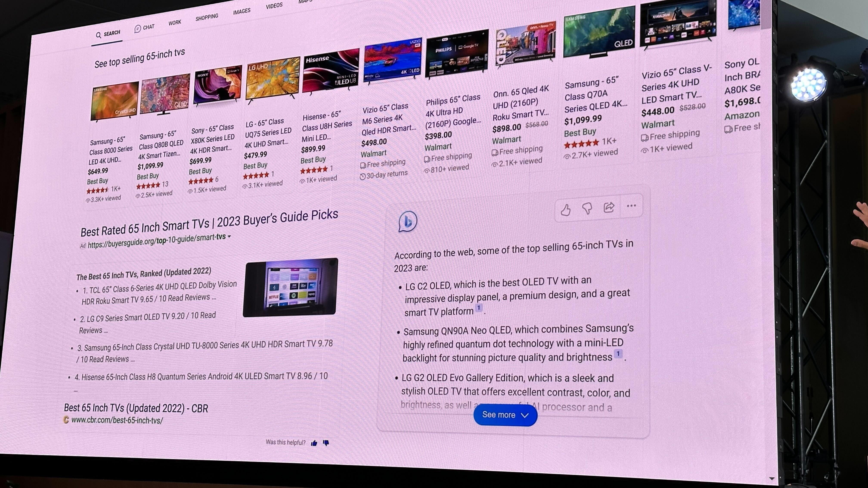Click the search tab icon
The width and height of the screenshot is (868, 488).
coord(98,33)
